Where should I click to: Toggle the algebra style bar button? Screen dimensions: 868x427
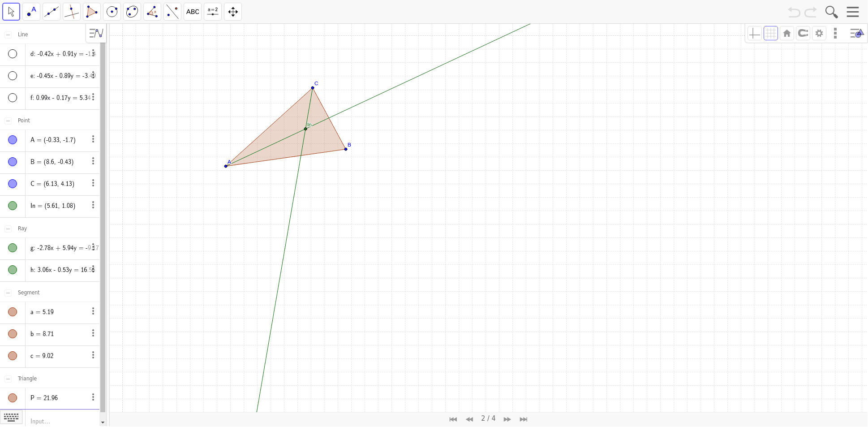coord(96,33)
